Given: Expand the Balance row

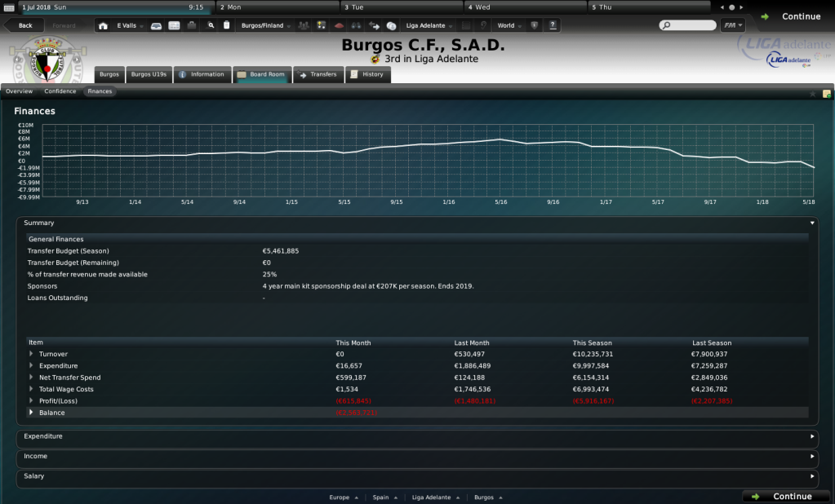Looking at the screenshot, I should click(31, 413).
